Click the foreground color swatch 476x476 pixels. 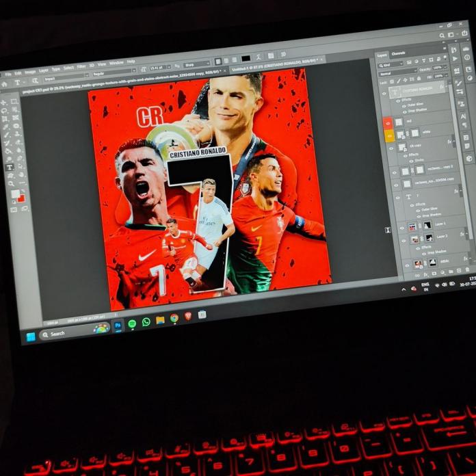pos(15,194)
